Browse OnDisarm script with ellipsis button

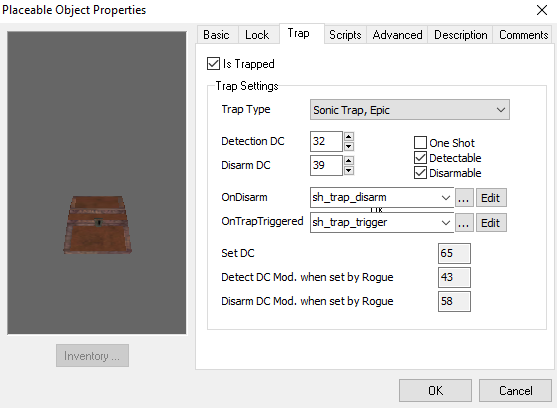point(464,198)
